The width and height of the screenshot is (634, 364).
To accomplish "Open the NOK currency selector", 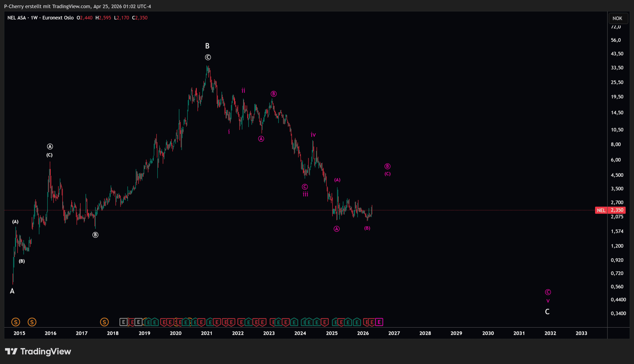I will pos(617,18).
